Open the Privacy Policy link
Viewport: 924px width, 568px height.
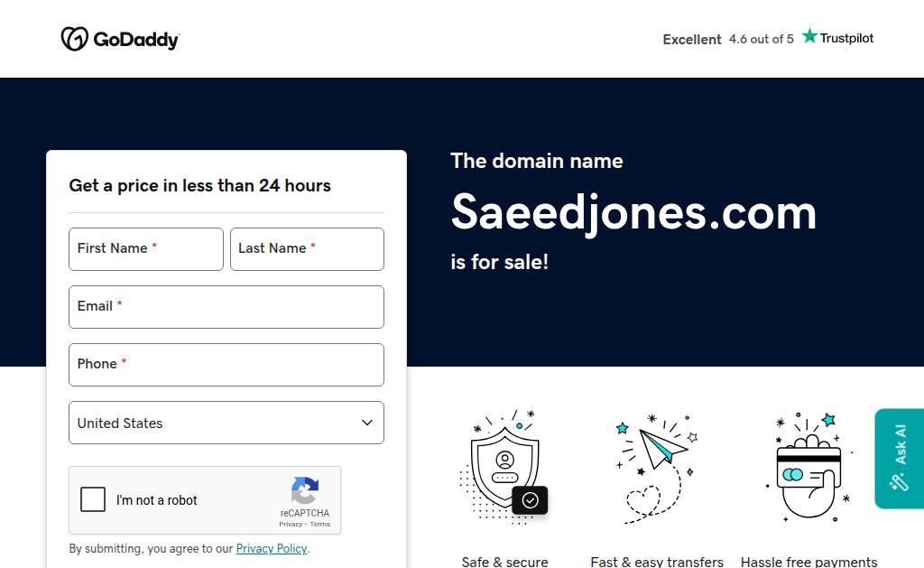pyautogui.click(x=272, y=548)
